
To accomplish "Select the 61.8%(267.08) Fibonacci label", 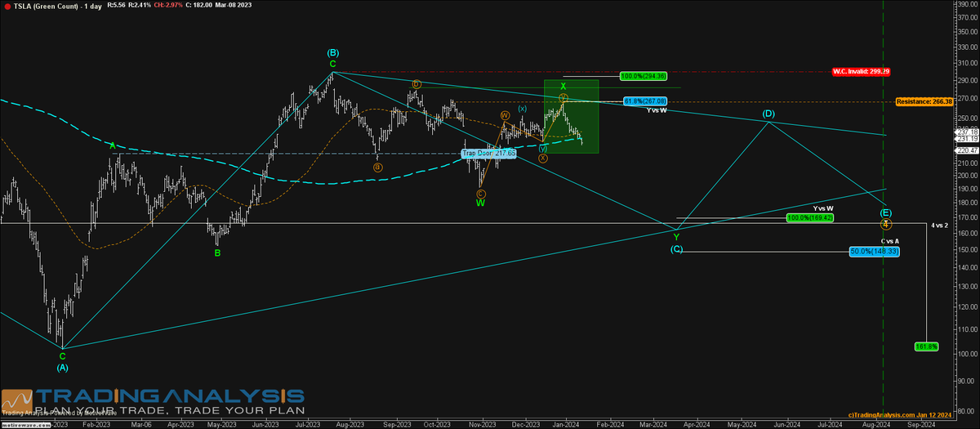I will click(x=645, y=101).
